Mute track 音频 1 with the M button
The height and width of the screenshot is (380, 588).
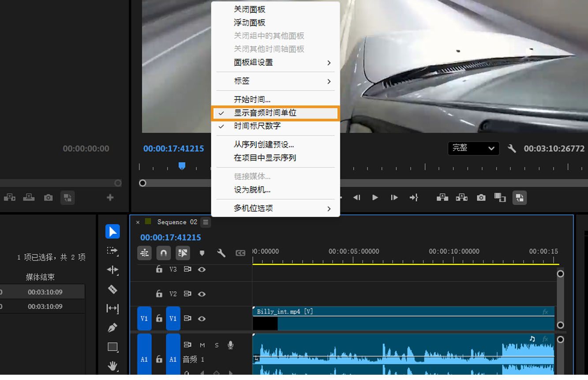pyautogui.click(x=202, y=345)
